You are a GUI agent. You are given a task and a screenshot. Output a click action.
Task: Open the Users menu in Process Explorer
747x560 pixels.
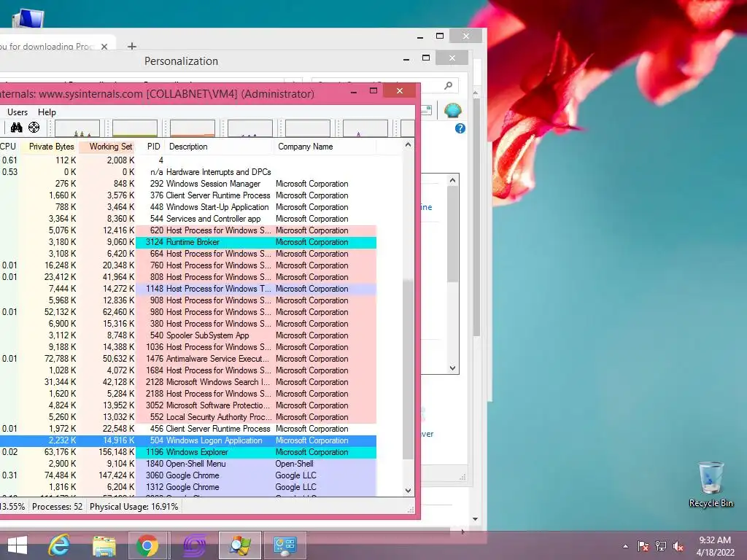pos(18,112)
